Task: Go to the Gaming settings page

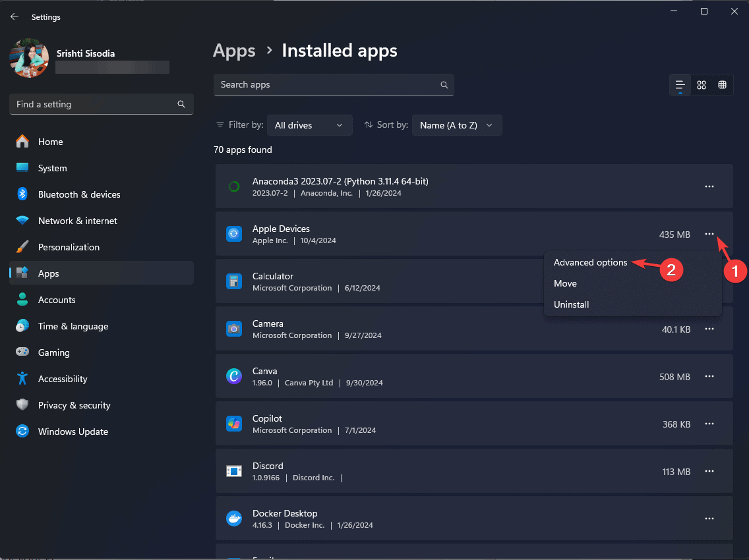Action: (102, 352)
